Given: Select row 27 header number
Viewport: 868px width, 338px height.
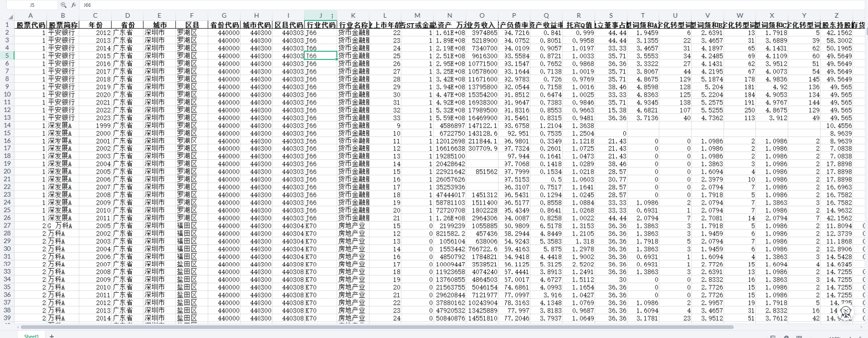Looking at the screenshot, I should (7, 225).
